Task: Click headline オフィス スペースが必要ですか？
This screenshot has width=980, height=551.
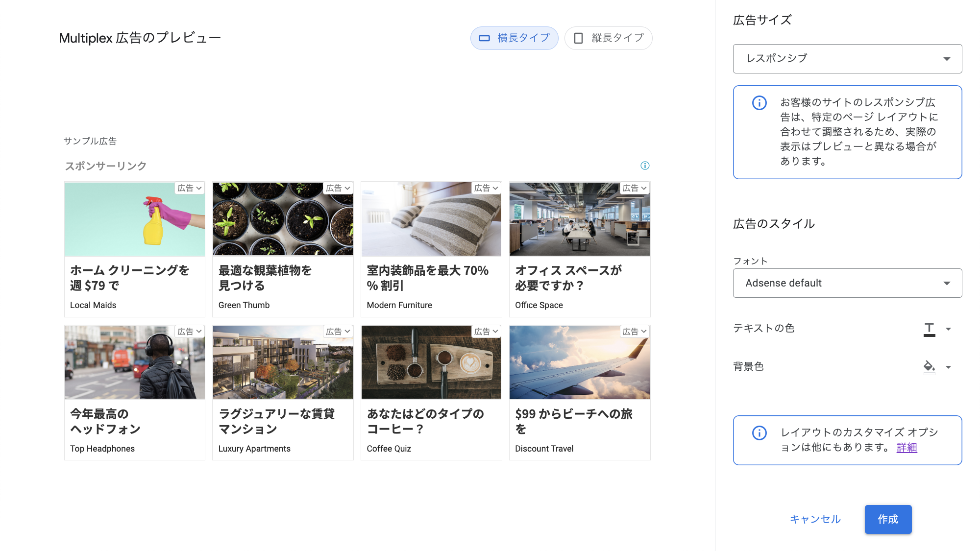Action: click(x=568, y=278)
